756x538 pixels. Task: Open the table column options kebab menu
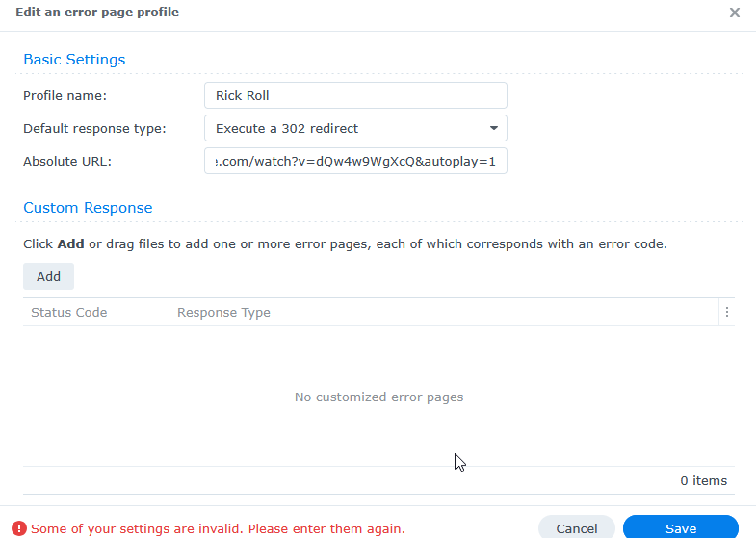(727, 312)
